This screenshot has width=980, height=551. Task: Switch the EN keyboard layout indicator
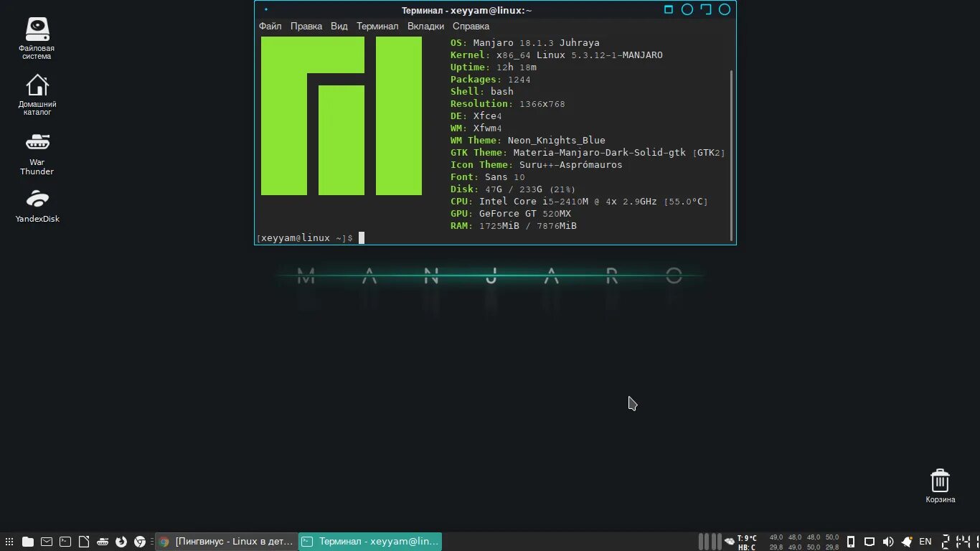coord(925,542)
